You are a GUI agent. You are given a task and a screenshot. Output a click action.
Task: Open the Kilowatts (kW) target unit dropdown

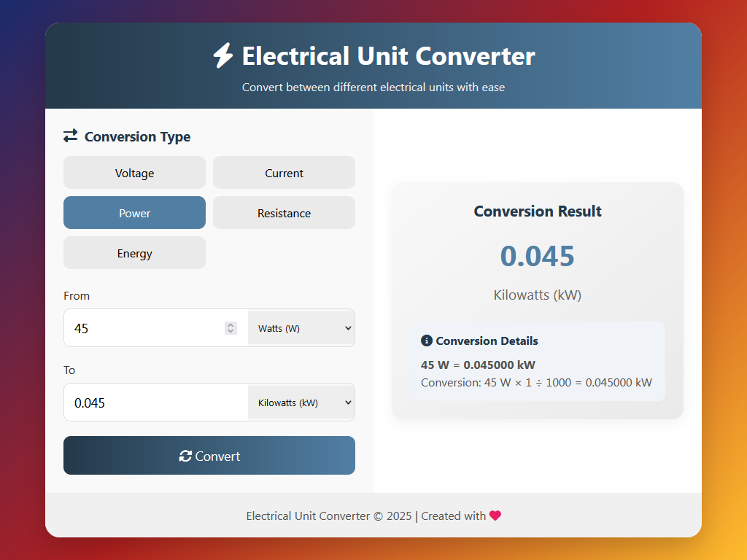(301, 402)
